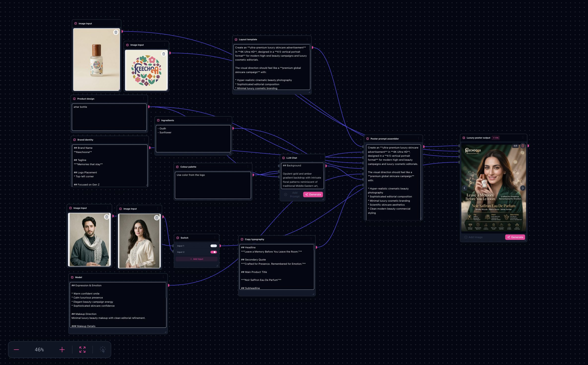Open the Copy typography node options menu
The image size is (588, 365).
(311, 239)
